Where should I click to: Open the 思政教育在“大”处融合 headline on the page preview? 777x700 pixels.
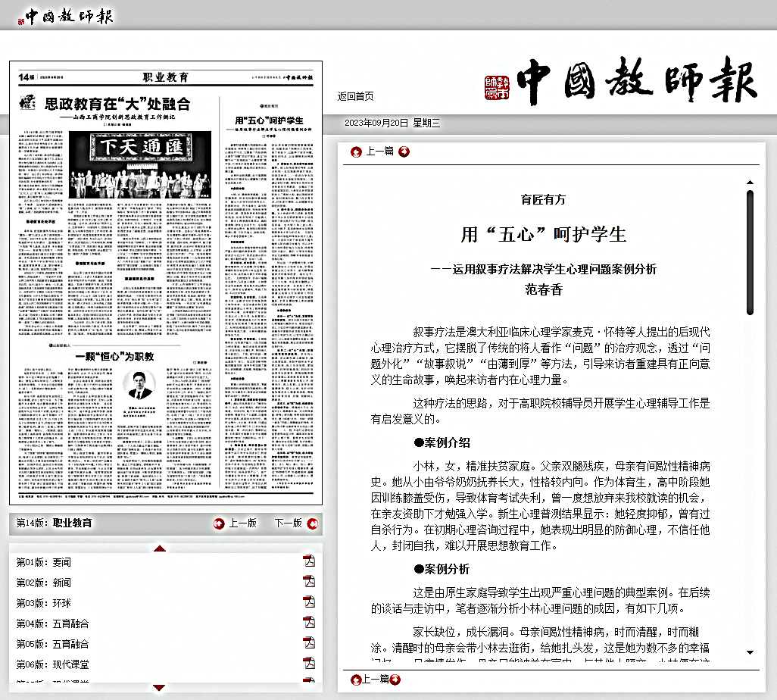[x=117, y=104]
